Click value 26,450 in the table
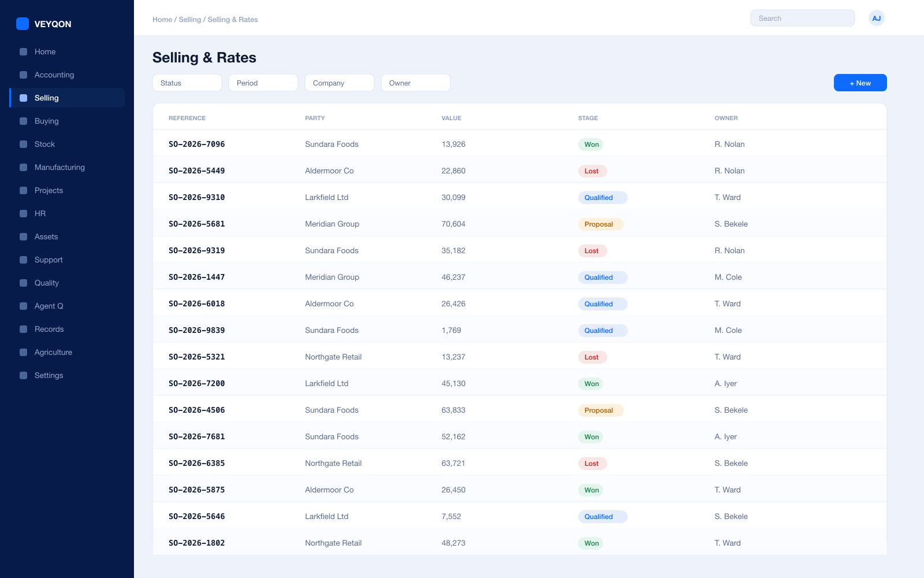The width and height of the screenshot is (924, 578). (x=453, y=490)
